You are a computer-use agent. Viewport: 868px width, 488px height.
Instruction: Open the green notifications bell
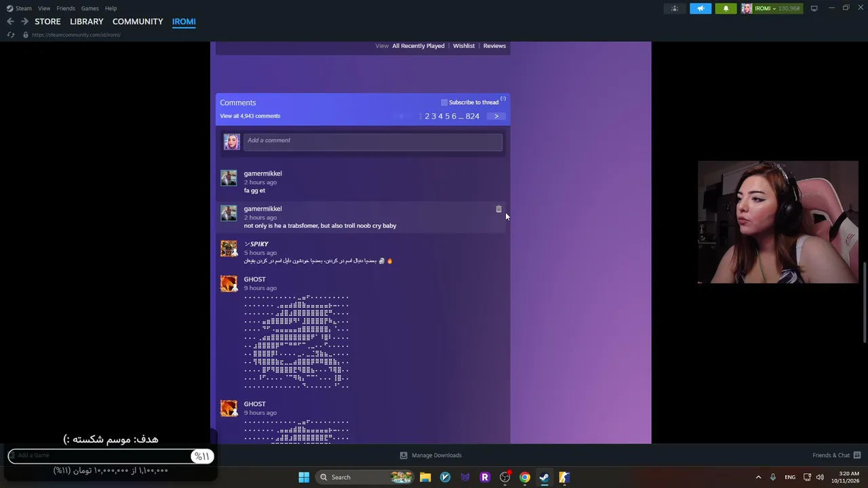pos(726,8)
